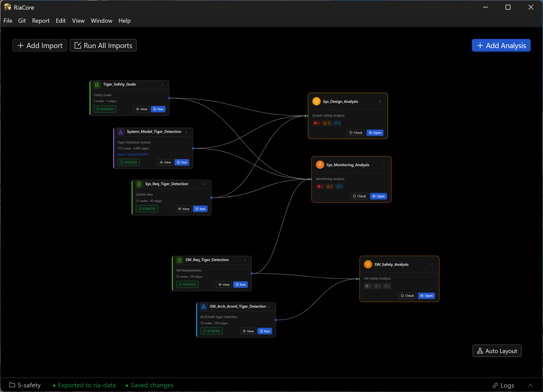This screenshot has width=543, height=392.
Task: Run the SW_Arch_Arxml_Tiger_Detection import
Action: click(265, 331)
